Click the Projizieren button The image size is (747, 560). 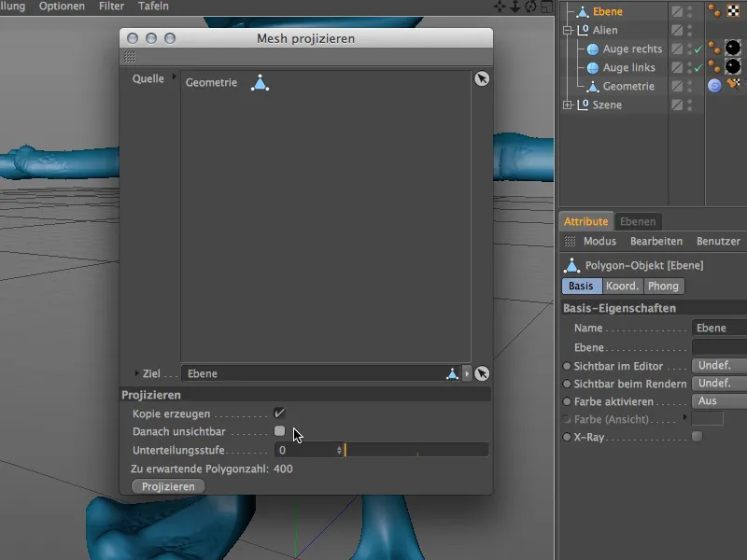point(168,486)
